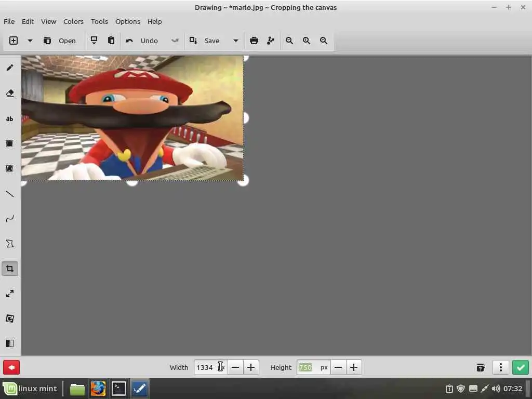Open the Save options dropdown arrow
Screen dimensions: 532x399
pyautogui.click(x=235, y=41)
